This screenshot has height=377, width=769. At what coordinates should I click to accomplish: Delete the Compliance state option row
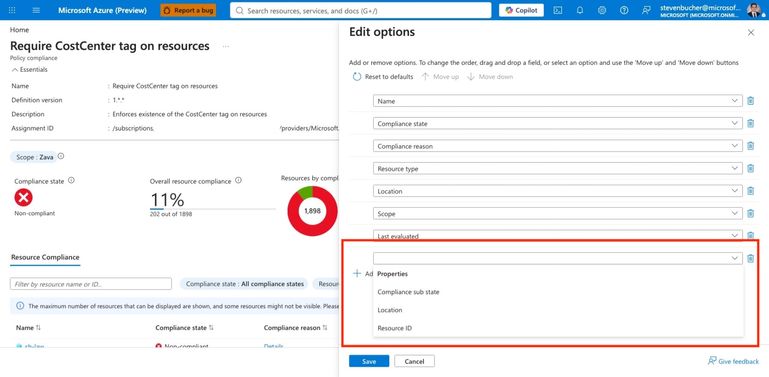tap(750, 124)
